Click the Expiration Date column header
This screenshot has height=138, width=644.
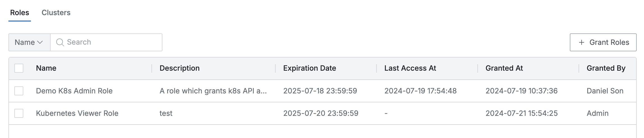tap(309, 68)
